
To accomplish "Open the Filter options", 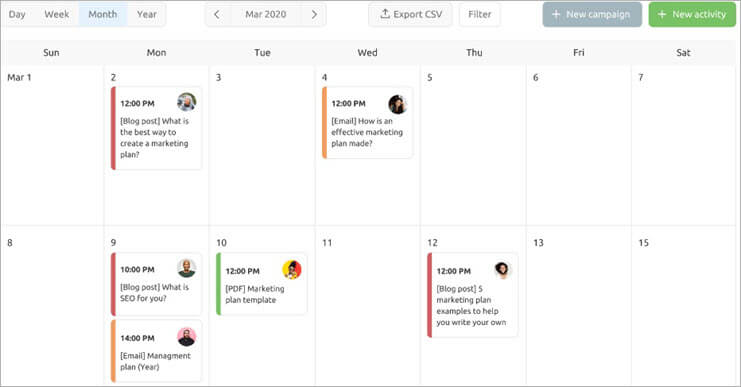I will point(480,15).
